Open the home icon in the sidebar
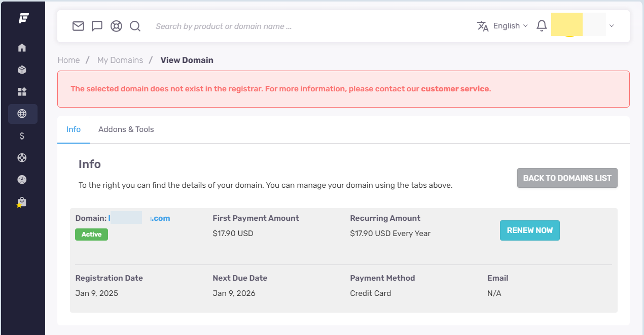Viewport: 644px width, 335px height. (22, 48)
